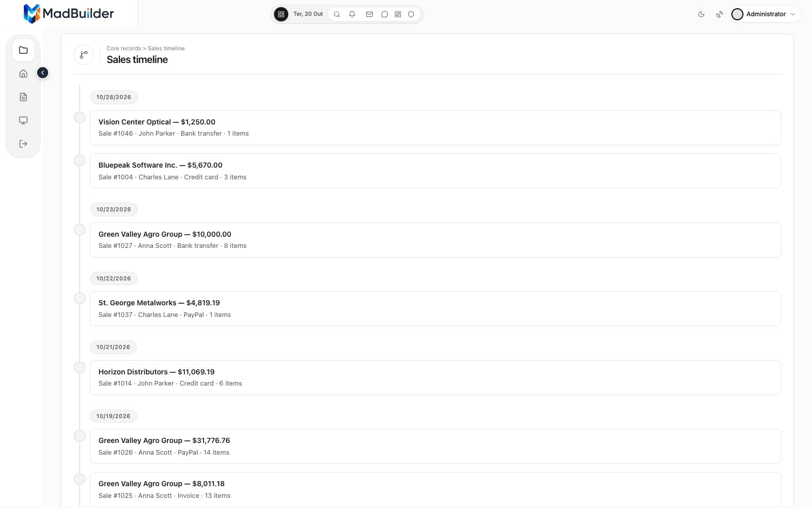Screen dimensions: 812x508
Task: Click Sale #1037 details line
Action: (x=164, y=315)
